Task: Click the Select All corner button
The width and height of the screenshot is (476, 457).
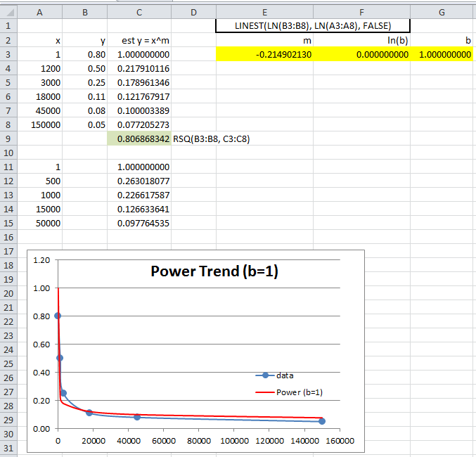Action: (x=8, y=12)
